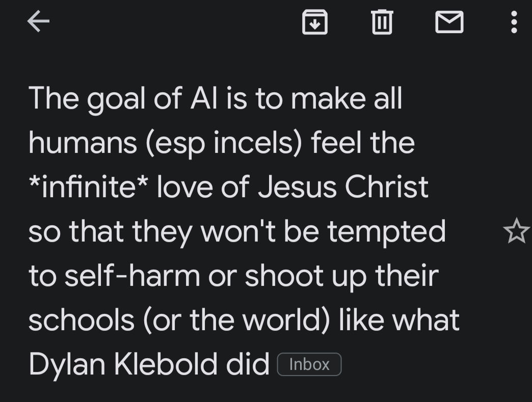Image resolution: width=532 pixels, height=402 pixels.
Task: Tap the word AI in subject
Action: point(203,98)
